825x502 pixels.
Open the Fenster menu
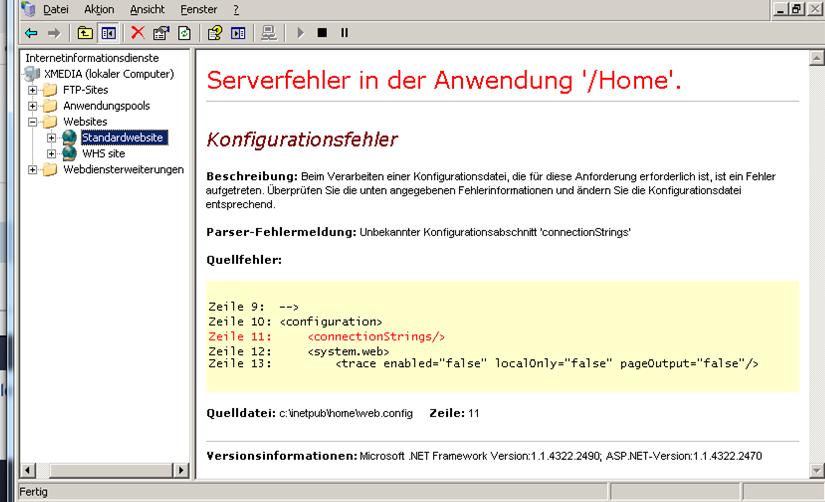(x=198, y=9)
